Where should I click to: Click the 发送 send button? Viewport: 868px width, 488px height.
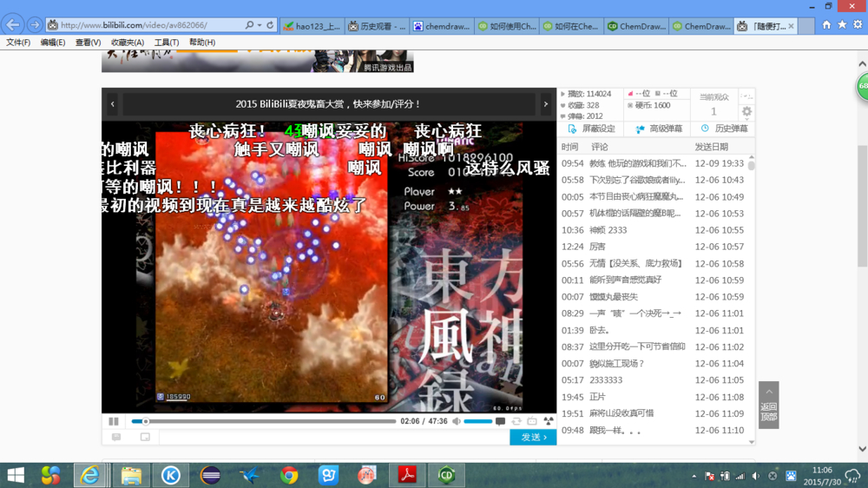533,437
